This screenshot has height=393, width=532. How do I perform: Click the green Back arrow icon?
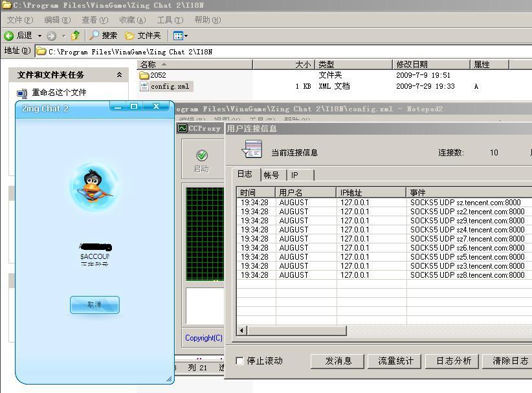tap(9, 36)
